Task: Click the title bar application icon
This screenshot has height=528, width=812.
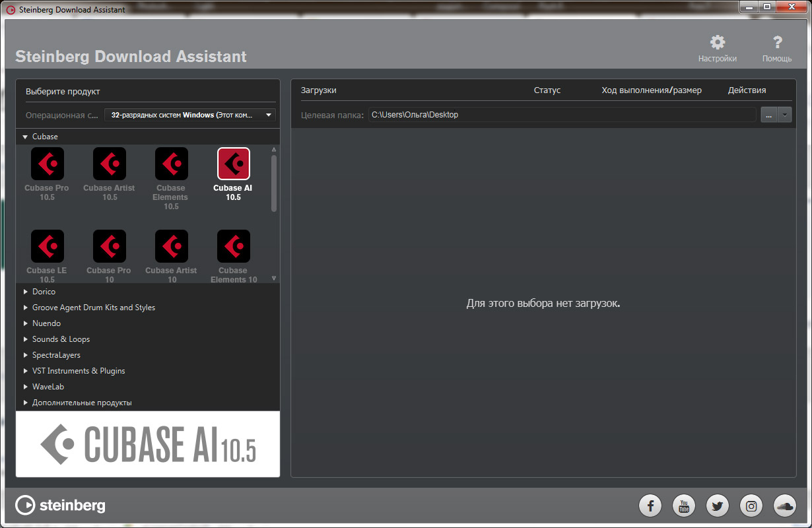Action: pos(10,9)
